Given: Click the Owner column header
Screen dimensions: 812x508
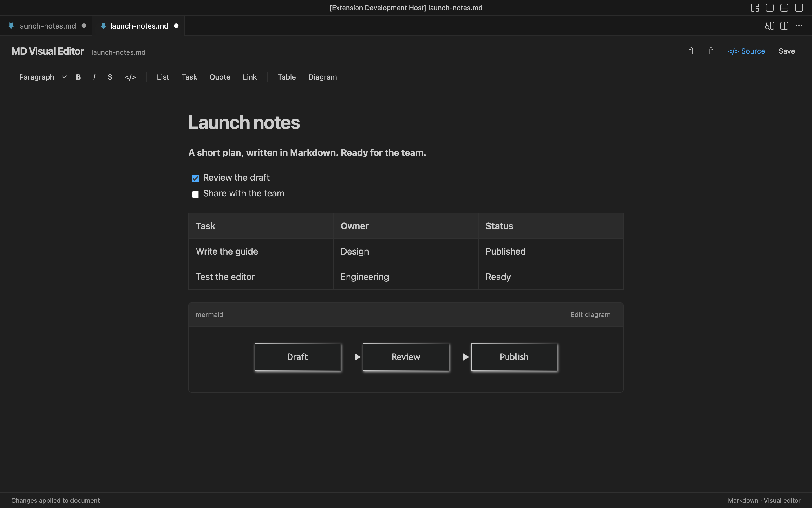Looking at the screenshot, I should (406, 226).
